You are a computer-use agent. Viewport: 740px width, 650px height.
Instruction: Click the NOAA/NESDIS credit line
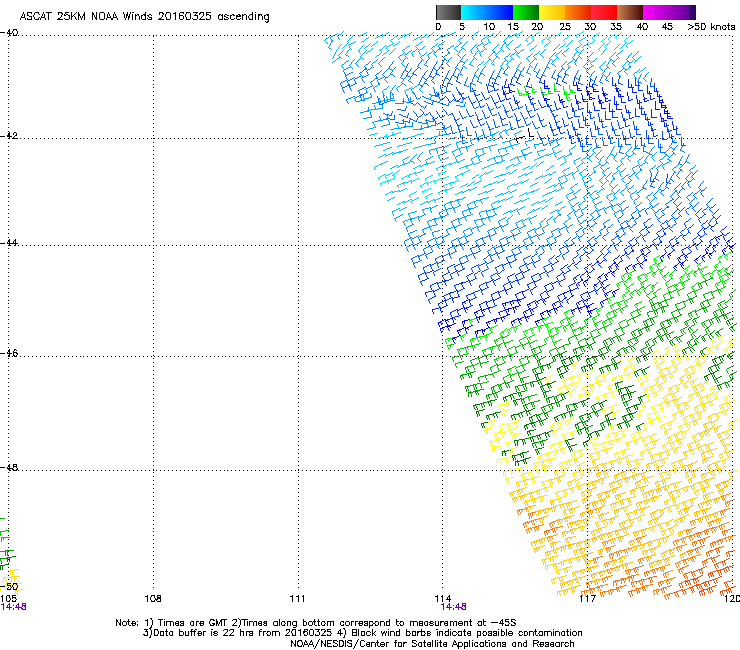432,644
